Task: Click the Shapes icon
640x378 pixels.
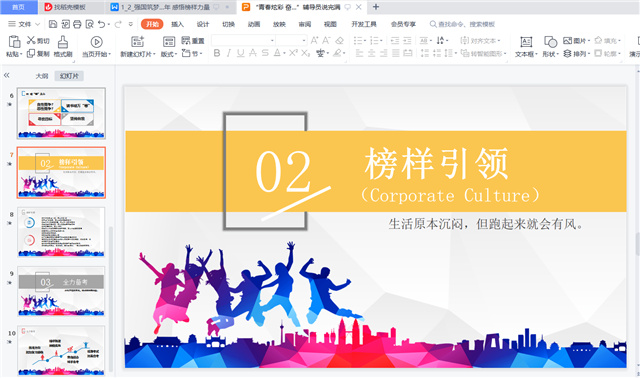Action: point(551,41)
